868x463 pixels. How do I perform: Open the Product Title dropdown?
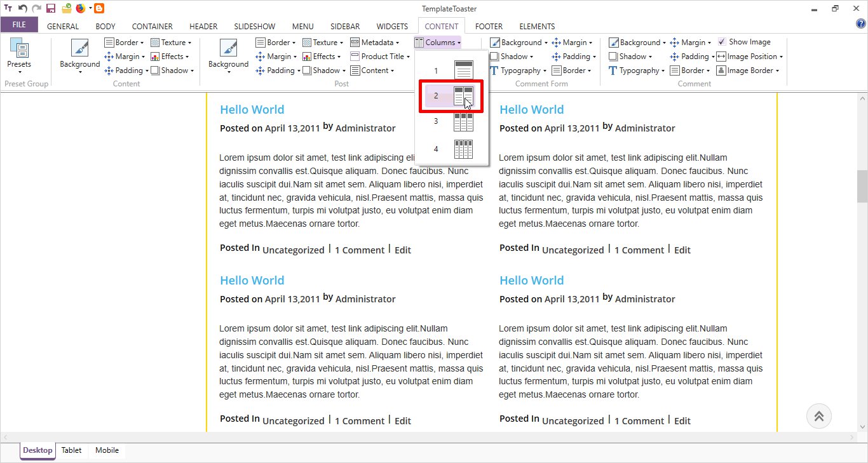(x=381, y=57)
